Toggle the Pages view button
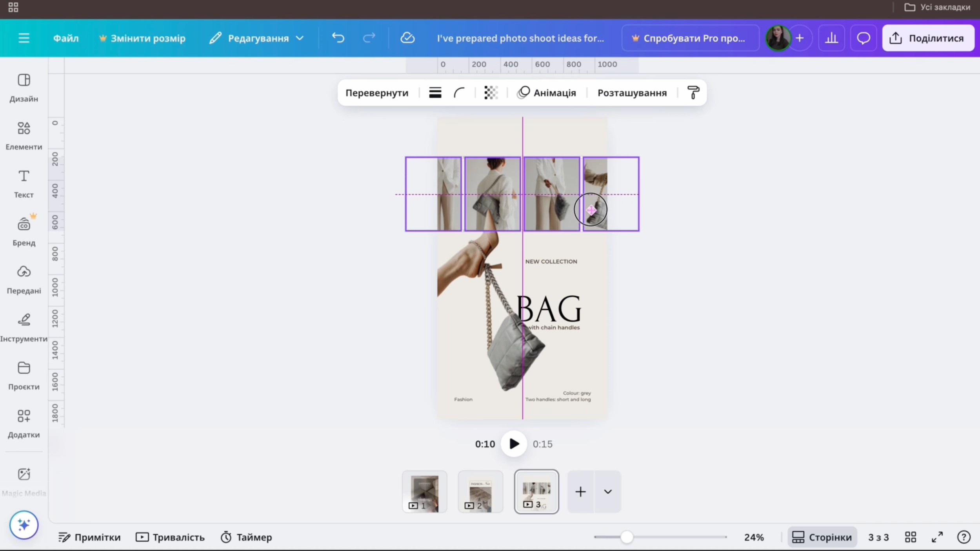This screenshot has width=980, height=551. pyautogui.click(x=822, y=537)
